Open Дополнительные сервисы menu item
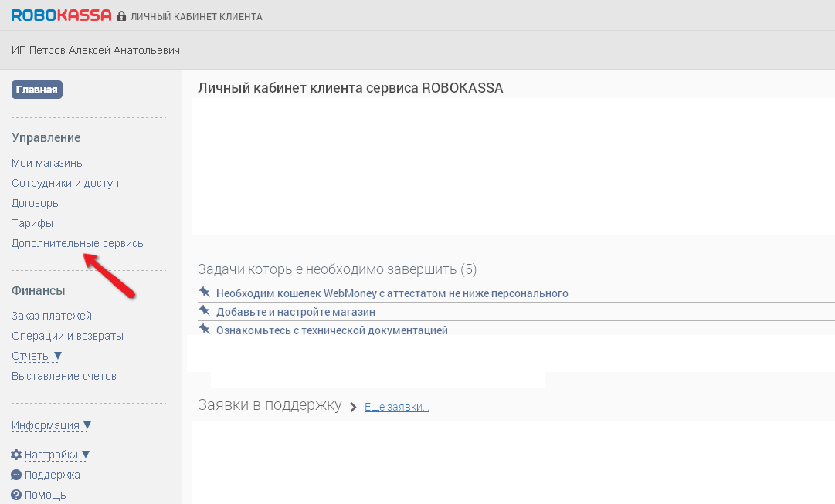The image size is (835, 504). (x=78, y=243)
